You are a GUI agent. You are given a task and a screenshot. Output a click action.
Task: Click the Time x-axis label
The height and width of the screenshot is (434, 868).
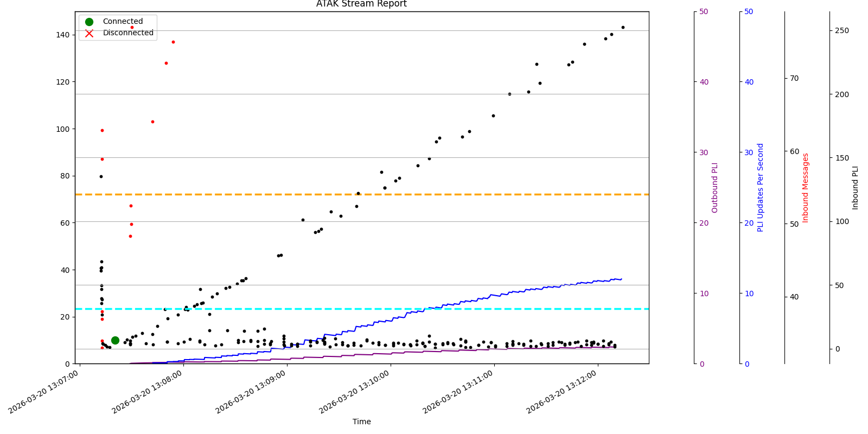tap(361, 422)
